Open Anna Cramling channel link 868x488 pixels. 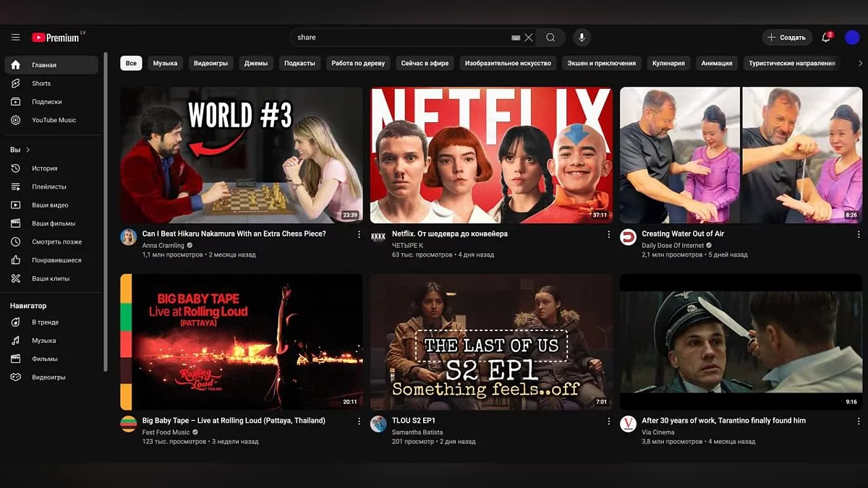pos(163,246)
